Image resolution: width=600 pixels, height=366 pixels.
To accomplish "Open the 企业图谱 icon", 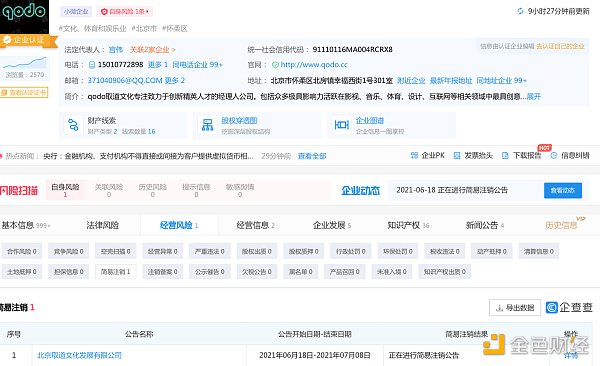I will [341, 125].
